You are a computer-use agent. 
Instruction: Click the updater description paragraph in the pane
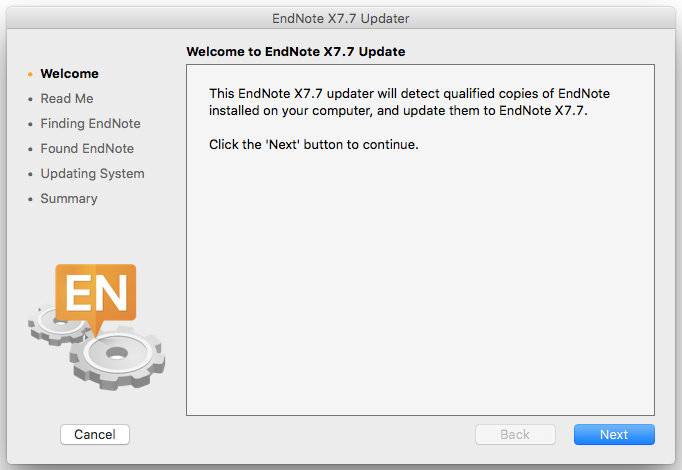[409, 102]
